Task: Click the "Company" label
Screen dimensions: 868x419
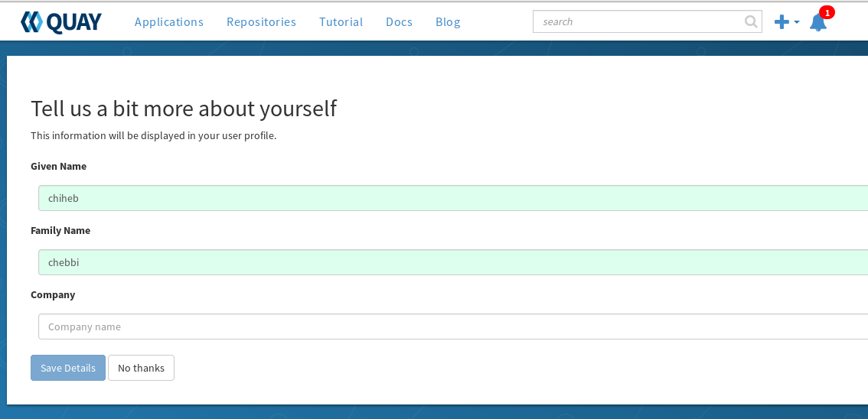Action: click(53, 294)
